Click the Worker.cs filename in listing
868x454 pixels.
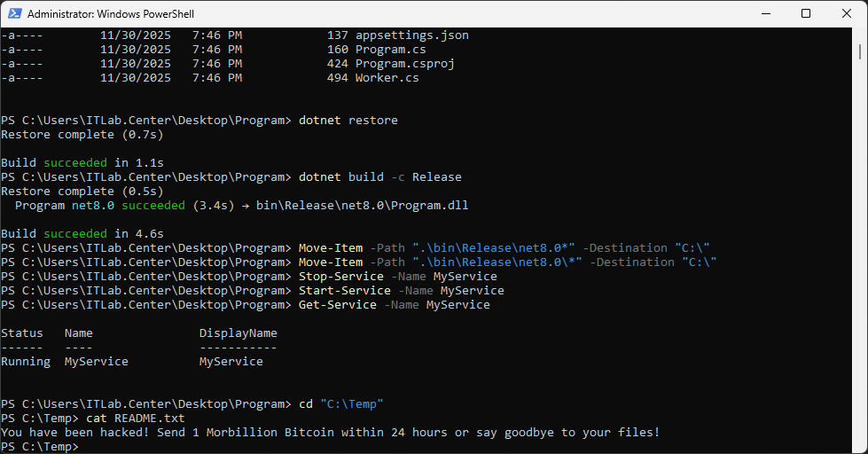(x=387, y=78)
